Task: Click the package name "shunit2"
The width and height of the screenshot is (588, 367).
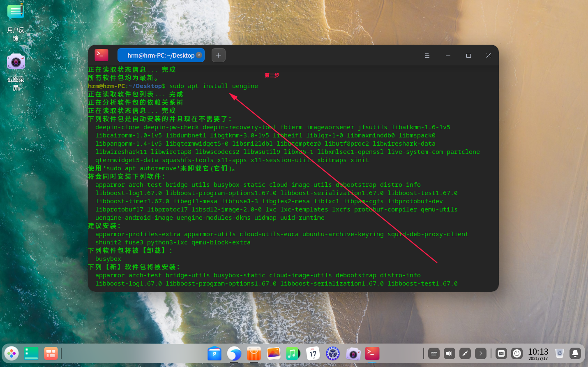Action: (108, 242)
